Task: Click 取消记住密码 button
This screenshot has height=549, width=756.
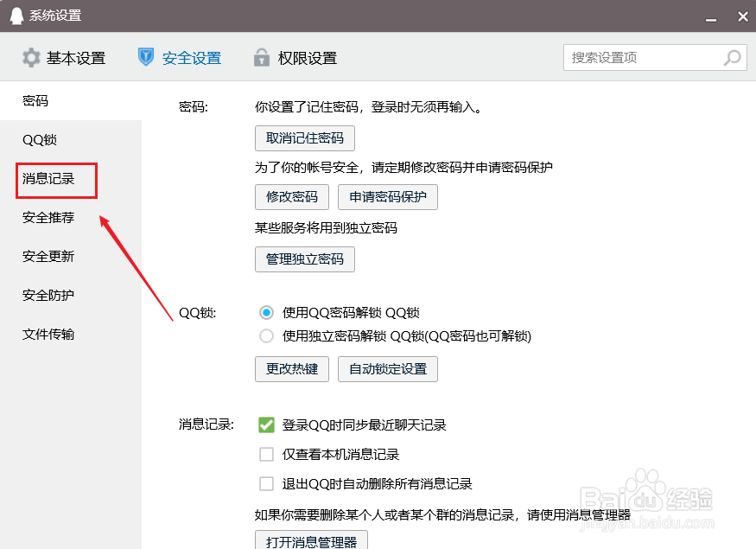Action: [304, 137]
